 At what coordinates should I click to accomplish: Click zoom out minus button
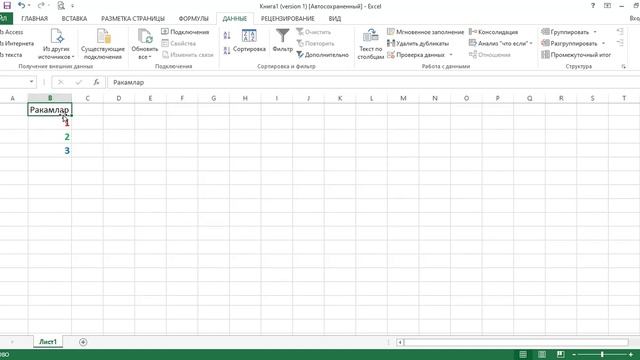(574, 354)
